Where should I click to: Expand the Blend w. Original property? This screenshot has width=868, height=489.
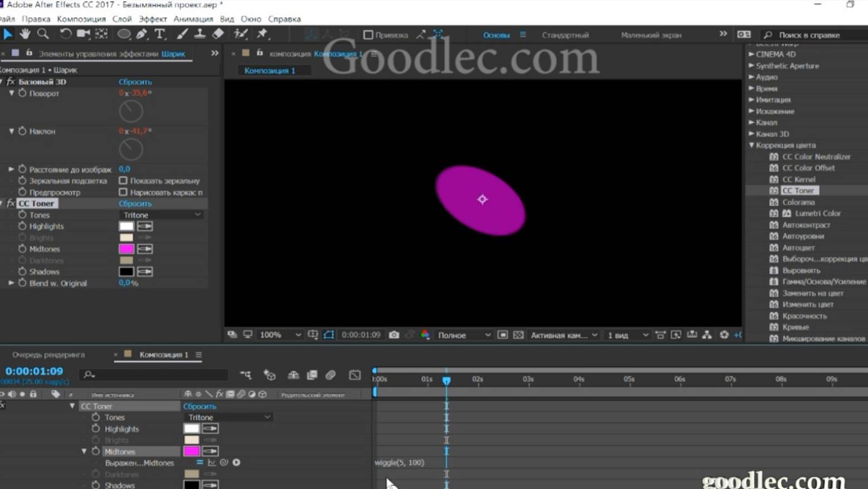click(11, 283)
